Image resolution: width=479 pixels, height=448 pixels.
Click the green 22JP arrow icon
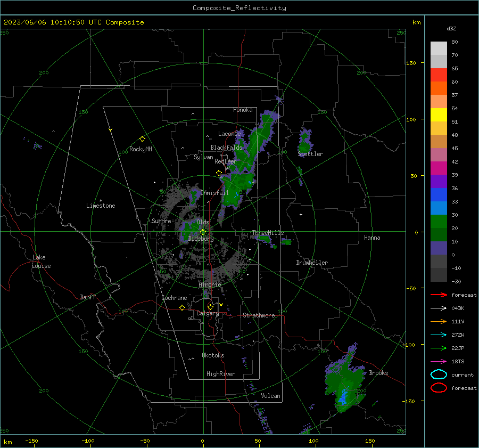pyautogui.click(x=439, y=348)
